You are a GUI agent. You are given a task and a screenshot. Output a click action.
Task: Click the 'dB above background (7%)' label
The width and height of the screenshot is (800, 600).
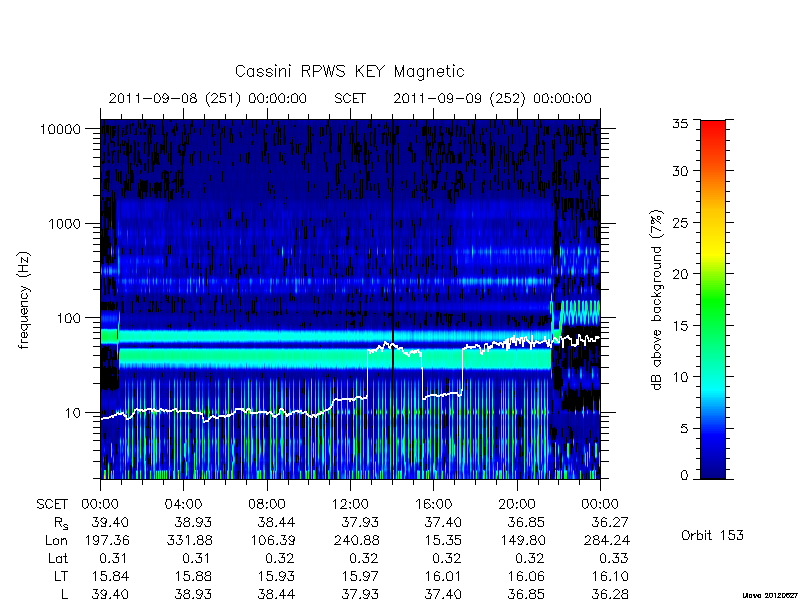(657, 300)
